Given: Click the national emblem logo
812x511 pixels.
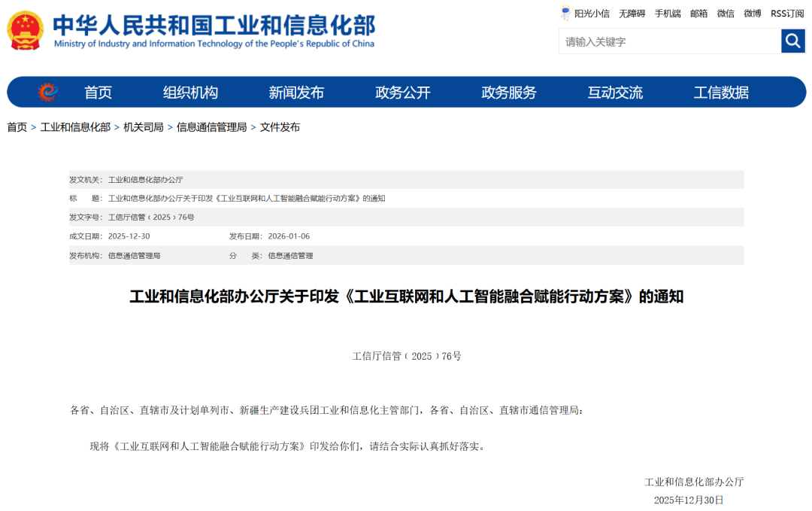Looking at the screenshot, I should (x=25, y=31).
